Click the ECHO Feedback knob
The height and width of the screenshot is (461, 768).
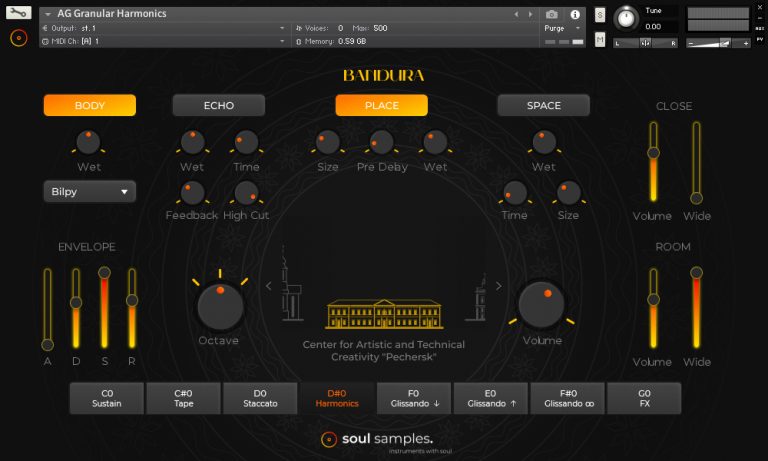pos(192,193)
